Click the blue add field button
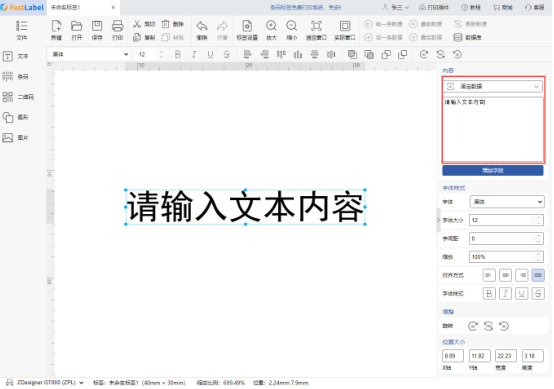The height and width of the screenshot is (389, 554). click(493, 170)
